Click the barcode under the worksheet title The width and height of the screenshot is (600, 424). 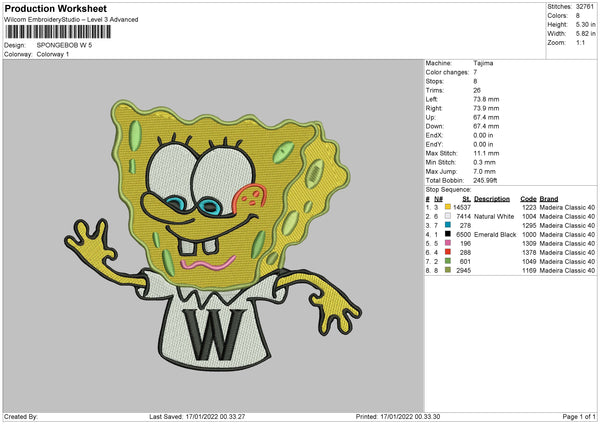[58, 32]
